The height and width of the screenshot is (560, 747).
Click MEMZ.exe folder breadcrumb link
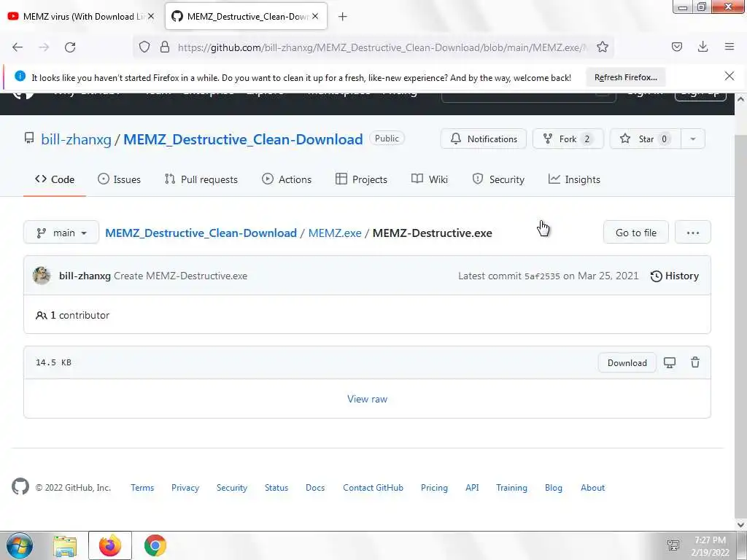point(335,233)
